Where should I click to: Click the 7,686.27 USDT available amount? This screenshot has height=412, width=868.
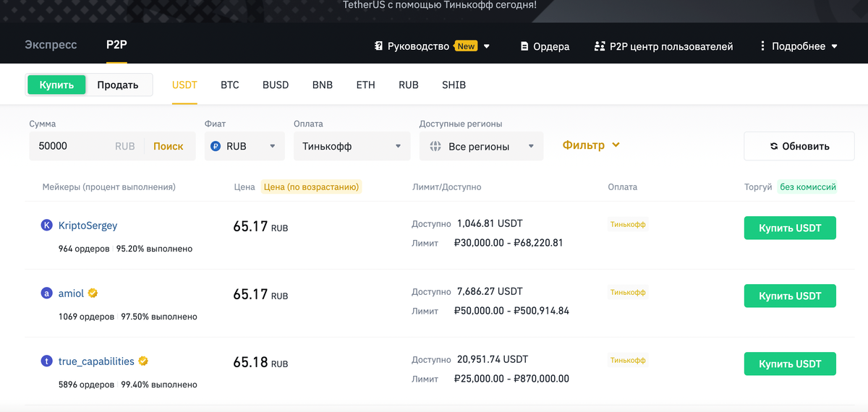(x=490, y=291)
